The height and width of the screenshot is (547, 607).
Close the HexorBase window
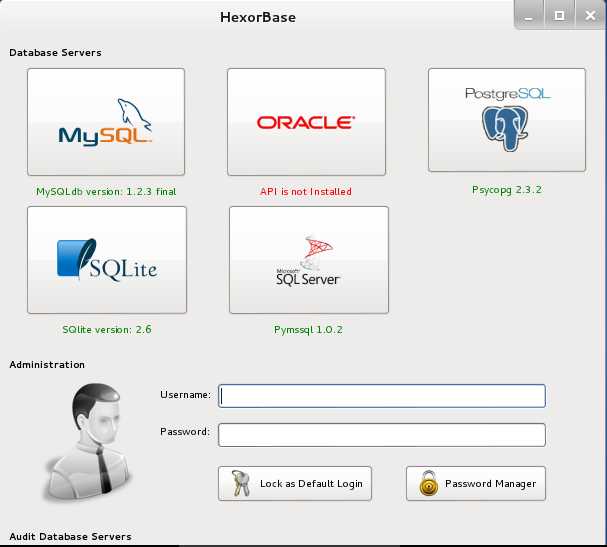pos(590,15)
